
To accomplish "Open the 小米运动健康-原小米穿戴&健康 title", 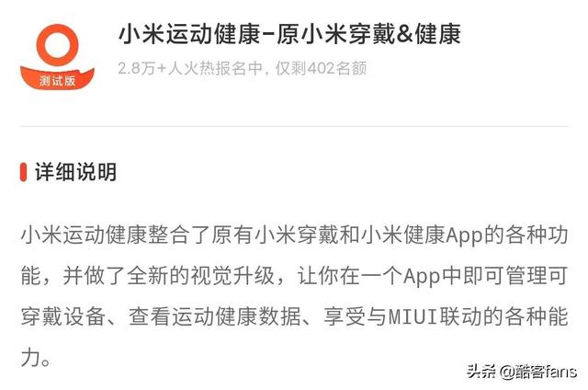I will [x=289, y=34].
